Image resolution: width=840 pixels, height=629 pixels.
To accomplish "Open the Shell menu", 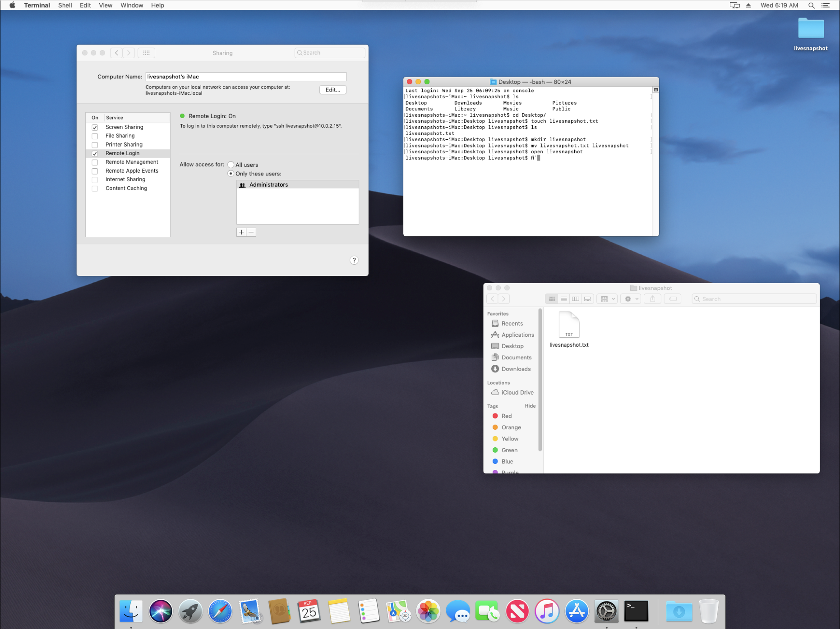I will pos(65,5).
